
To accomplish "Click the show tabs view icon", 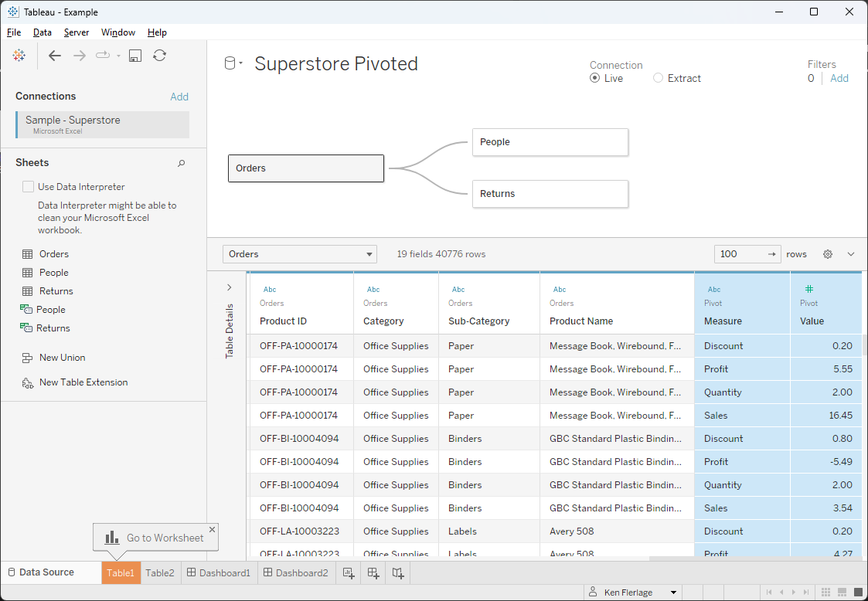I will [x=859, y=593].
